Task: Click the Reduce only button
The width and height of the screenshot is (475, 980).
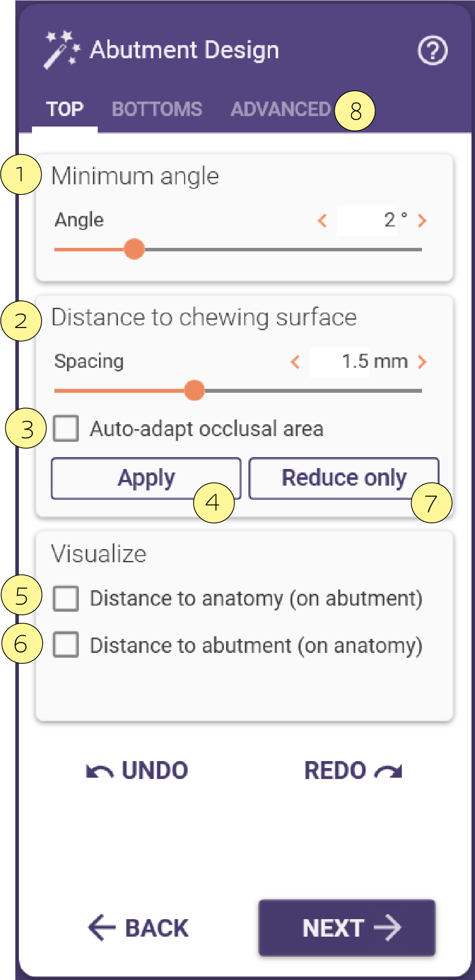Action: point(344,478)
